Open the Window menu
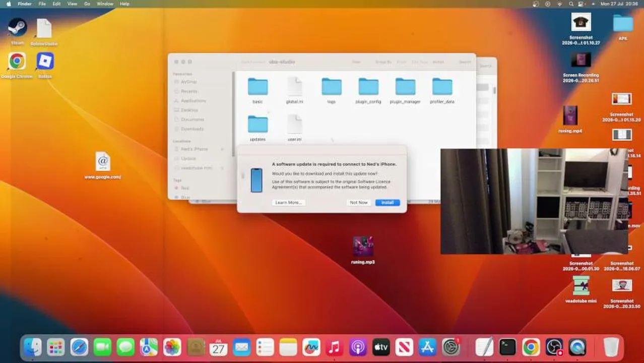This screenshot has height=363, width=644. tap(105, 4)
